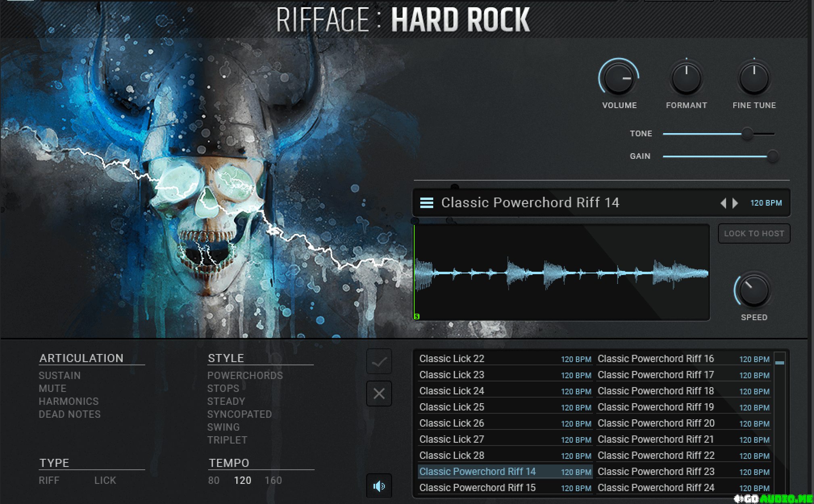Select the Swing style filter

tap(223, 427)
